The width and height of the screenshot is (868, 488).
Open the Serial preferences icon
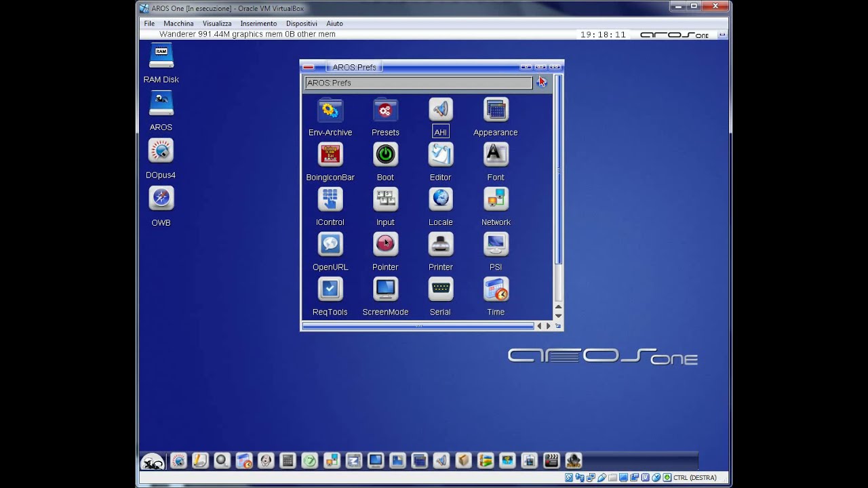[441, 289]
